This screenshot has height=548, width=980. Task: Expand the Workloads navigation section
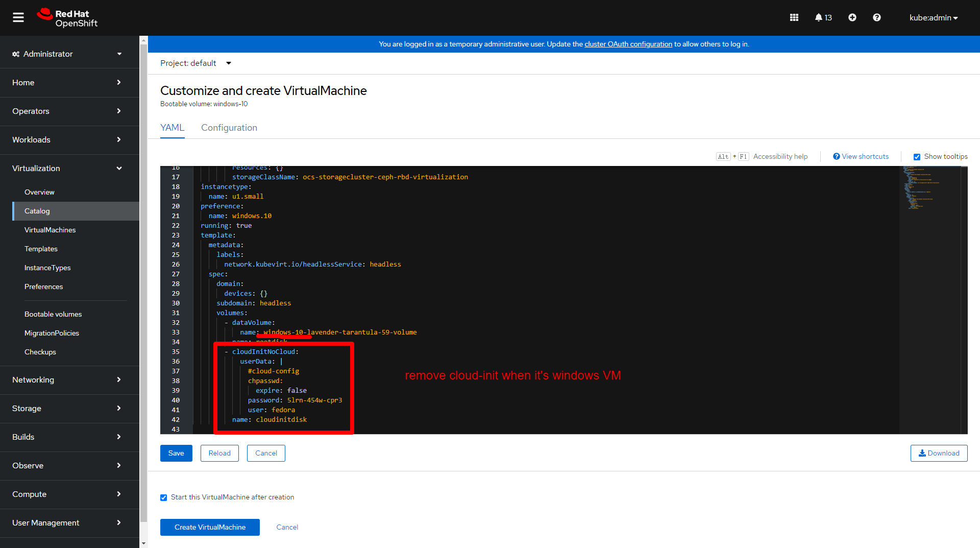pyautogui.click(x=69, y=139)
